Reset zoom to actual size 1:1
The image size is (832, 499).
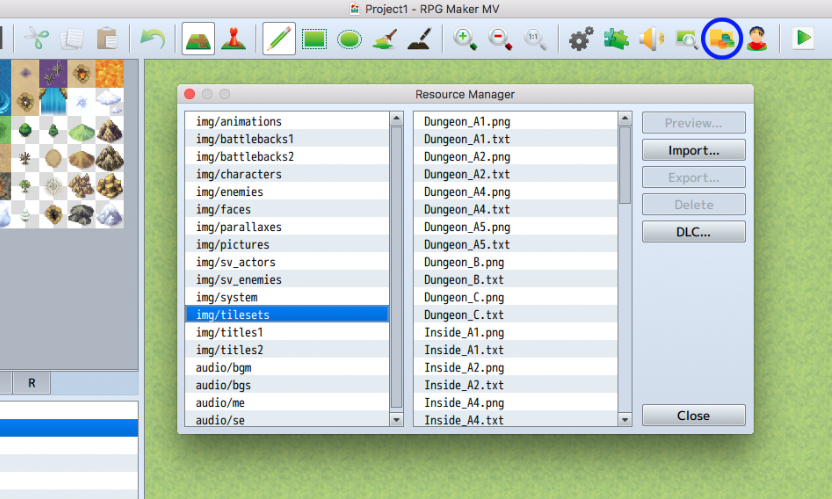(535, 39)
